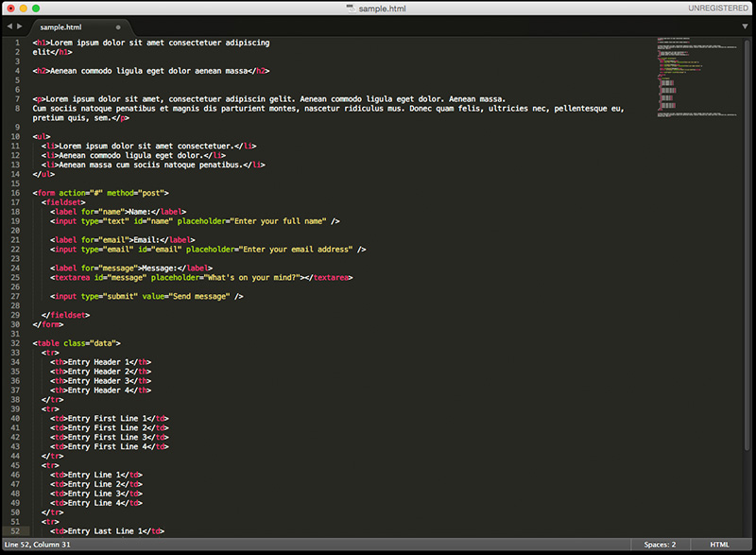Click the 'Entry Header 3' code line
Image resolution: width=756 pixels, height=555 pixels.
(100, 381)
